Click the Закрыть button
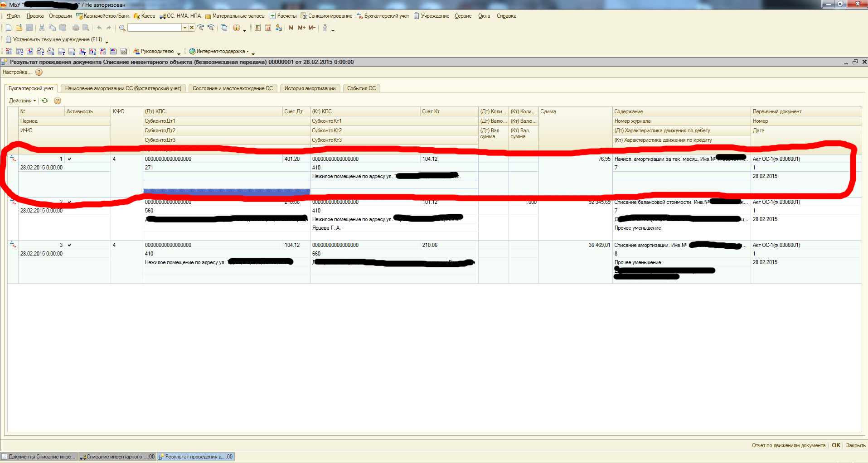Screen dimensions: 868x463 (856, 445)
